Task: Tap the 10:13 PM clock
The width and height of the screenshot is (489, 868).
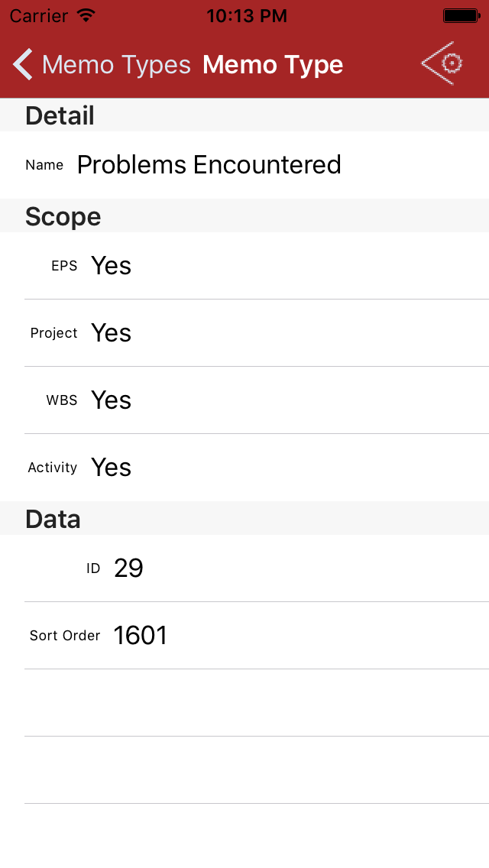Action: 246,15
